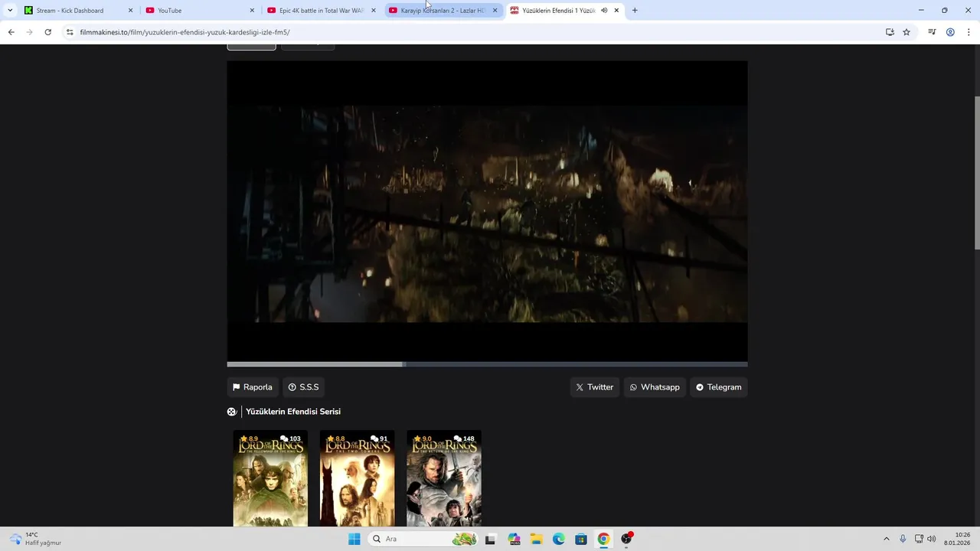Click the browser back arrow

[x=11, y=32]
